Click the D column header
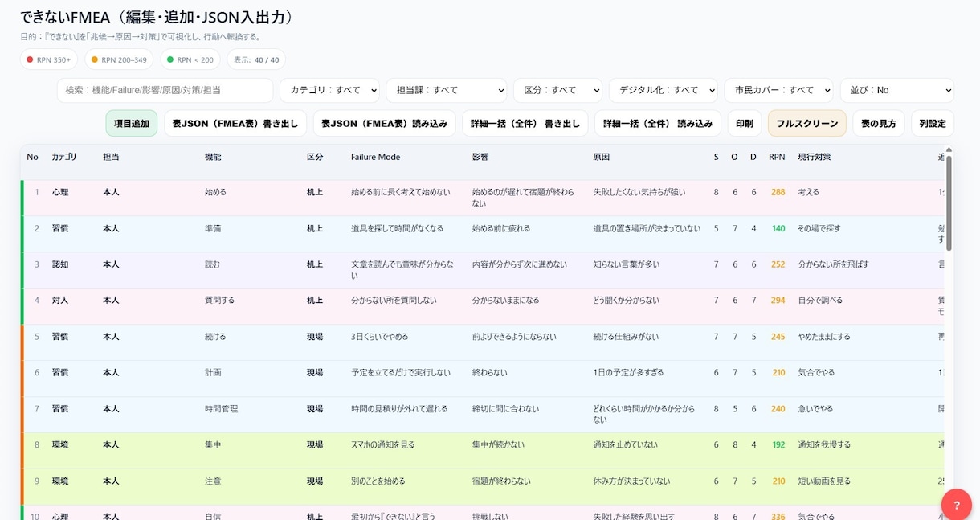This screenshot has width=980, height=520. pyautogui.click(x=753, y=157)
